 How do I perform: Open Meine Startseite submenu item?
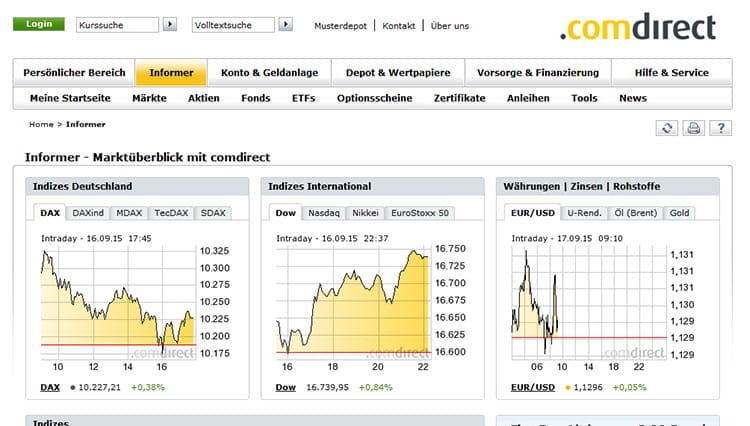tap(70, 98)
